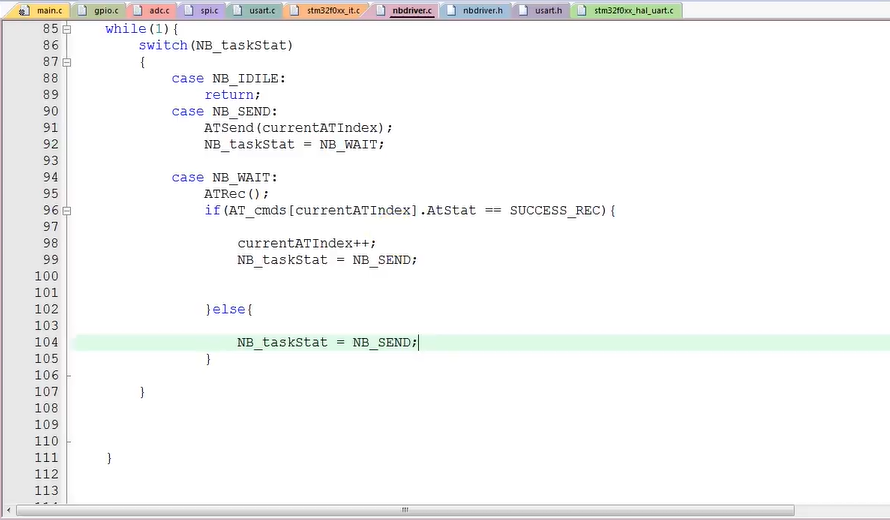890x520 pixels.
Task: Click line number 111 in the gutter
Action: pos(47,458)
